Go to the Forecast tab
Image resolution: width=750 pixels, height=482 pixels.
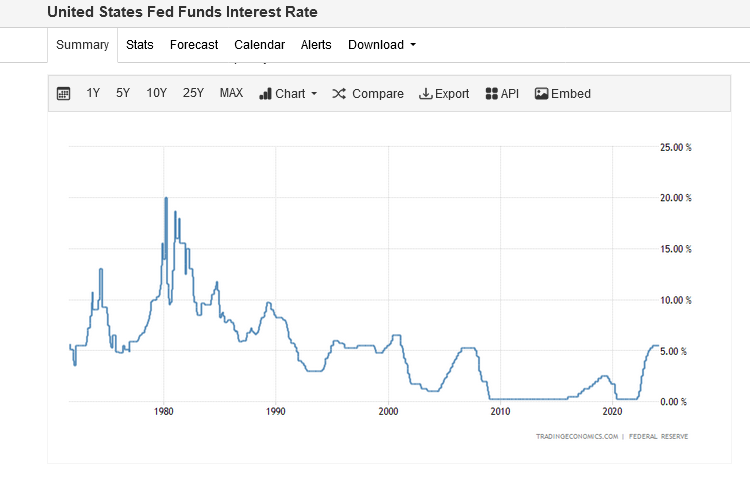click(194, 45)
